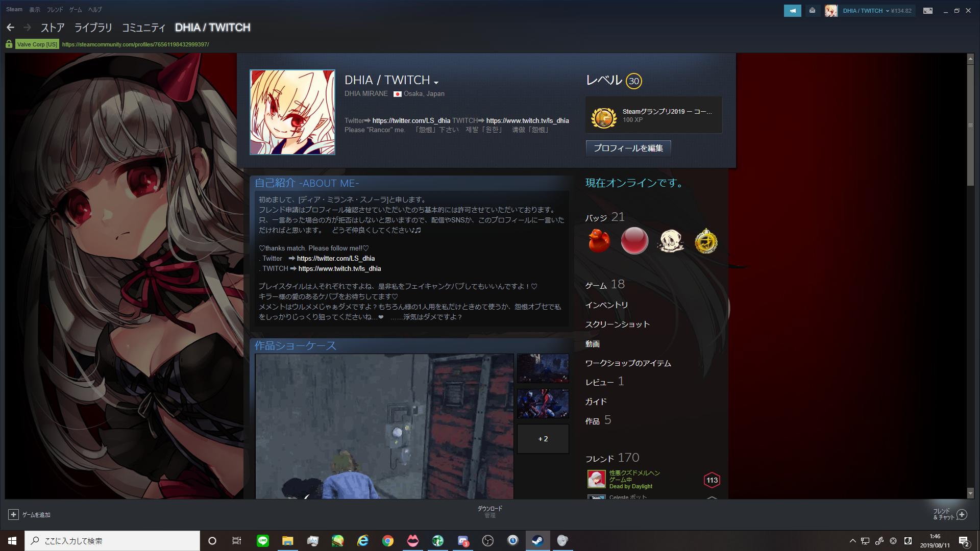Open the レビュー 1 link
This screenshot has width=980, height=551.
605,382
